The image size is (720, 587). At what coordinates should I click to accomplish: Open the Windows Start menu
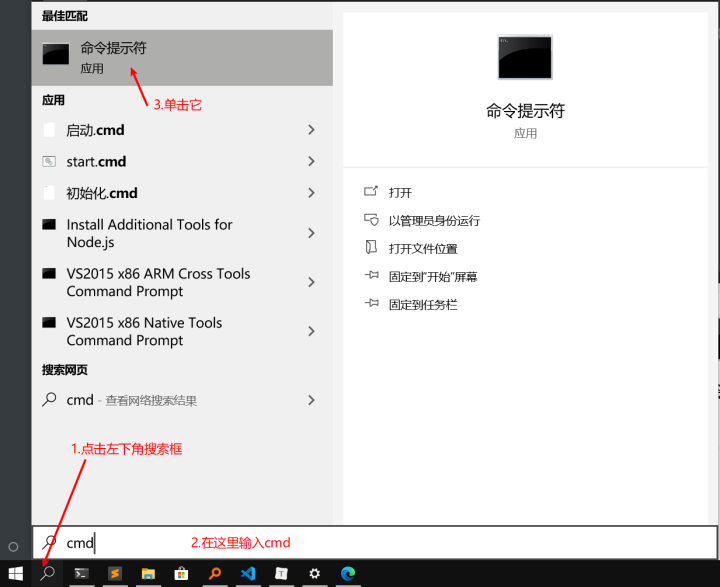point(15,573)
